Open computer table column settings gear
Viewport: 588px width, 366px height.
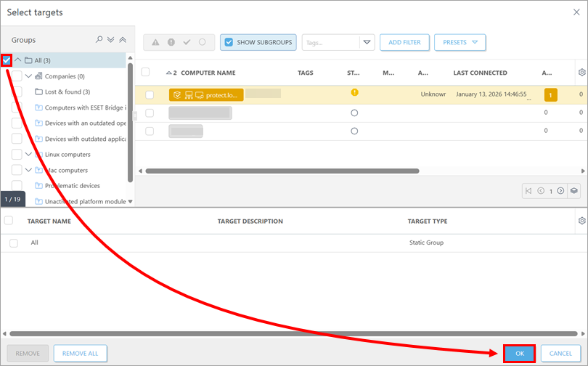coord(581,73)
